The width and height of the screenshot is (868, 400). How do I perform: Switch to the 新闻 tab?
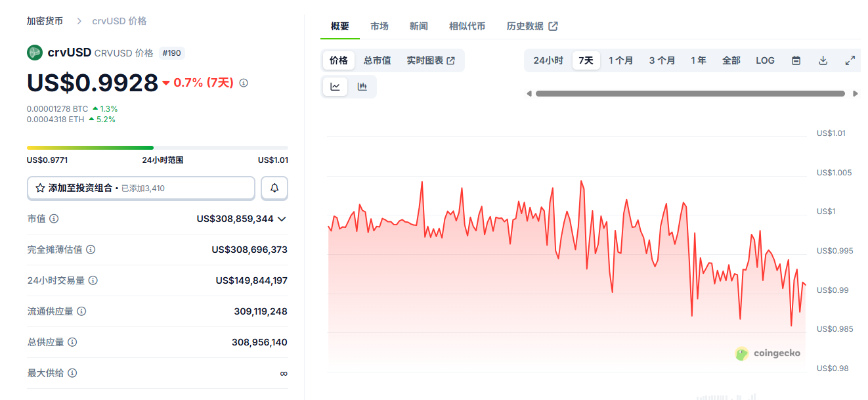[x=418, y=26]
